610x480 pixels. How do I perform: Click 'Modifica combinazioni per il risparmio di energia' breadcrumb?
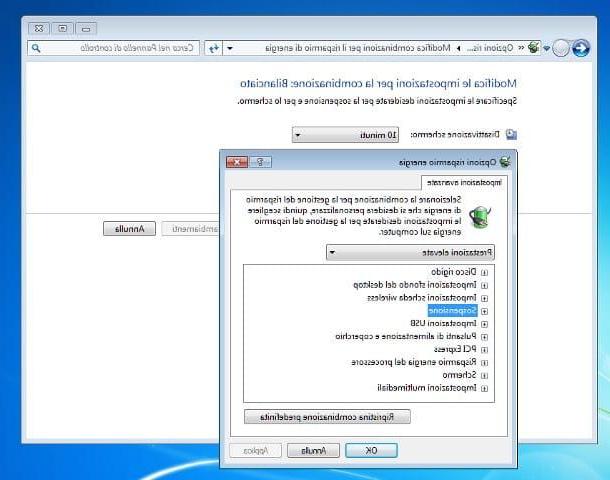pyautogui.click(x=358, y=48)
